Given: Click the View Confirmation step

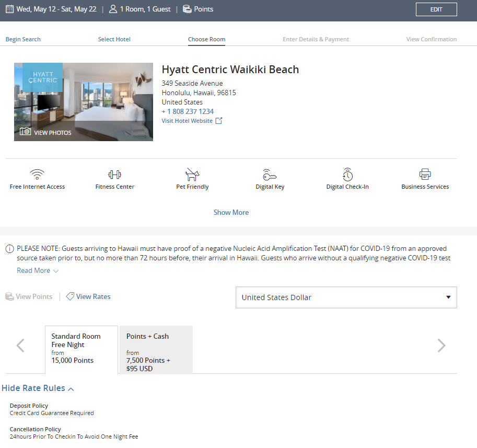Looking at the screenshot, I should (x=432, y=39).
